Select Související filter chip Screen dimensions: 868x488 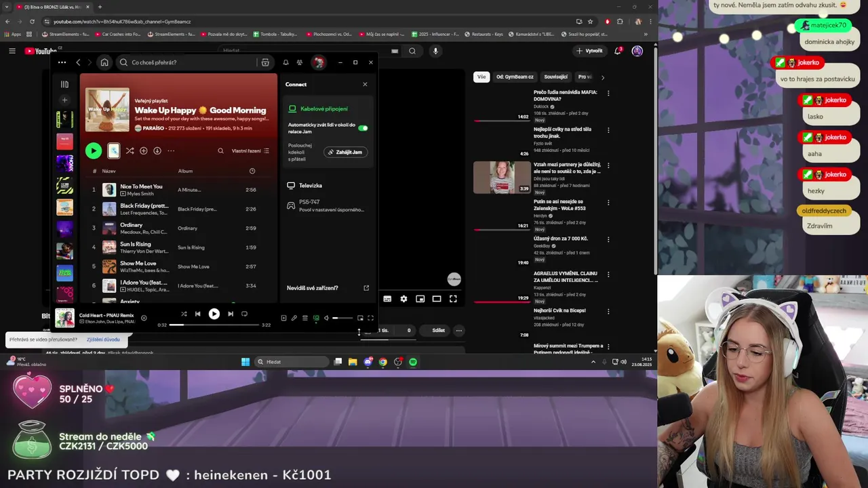click(x=555, y=77)
